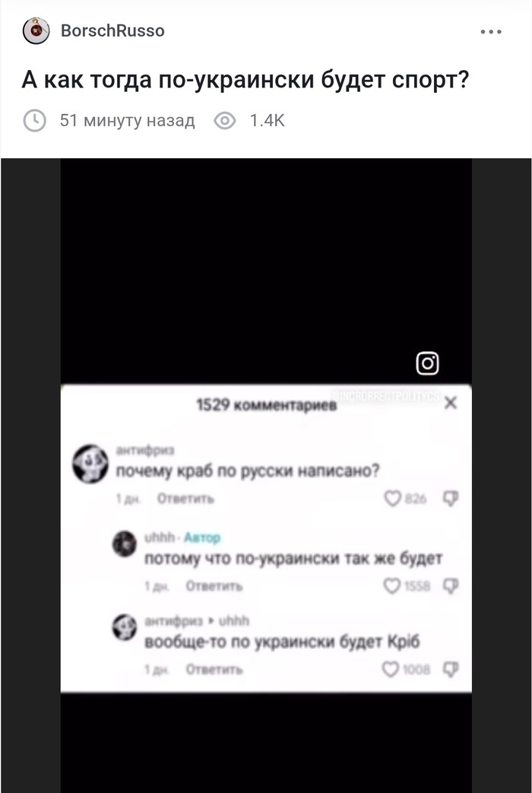Click Ответить under the Кріб comment
The height and width of the screenshot is (793, 532).
tap(214, 670)
